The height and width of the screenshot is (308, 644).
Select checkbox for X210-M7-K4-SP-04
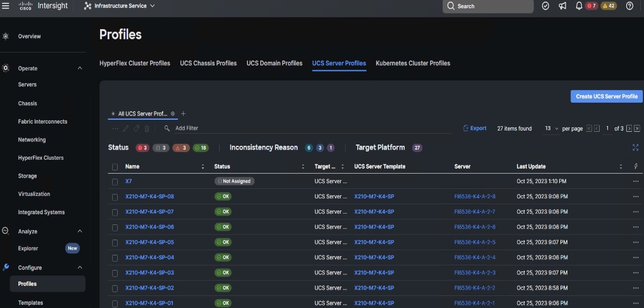coord(115,258)
